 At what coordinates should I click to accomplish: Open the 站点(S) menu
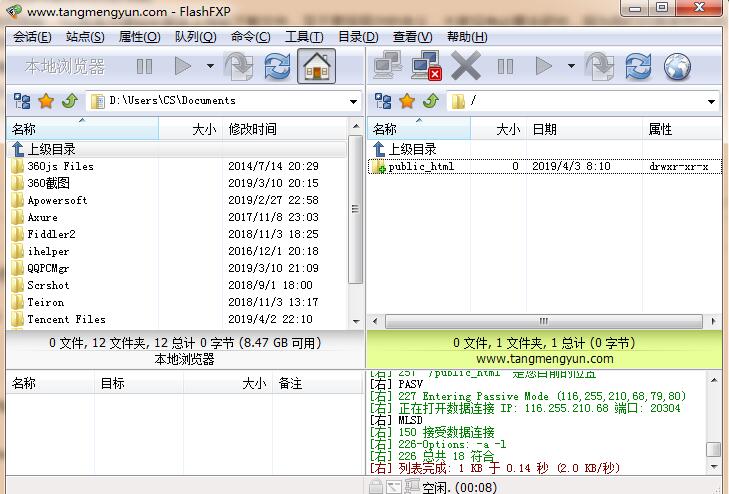(85, 37)
